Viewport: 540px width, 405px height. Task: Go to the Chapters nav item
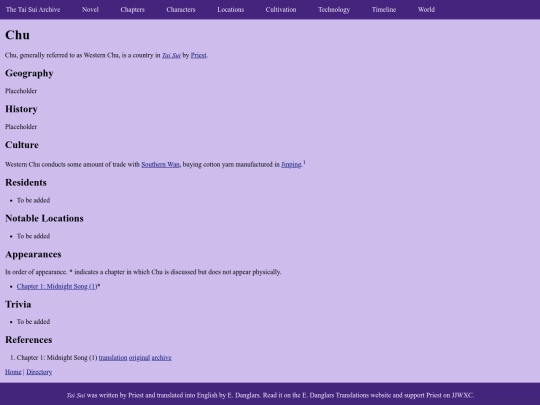pyautogui.click(x=133, y=10)
